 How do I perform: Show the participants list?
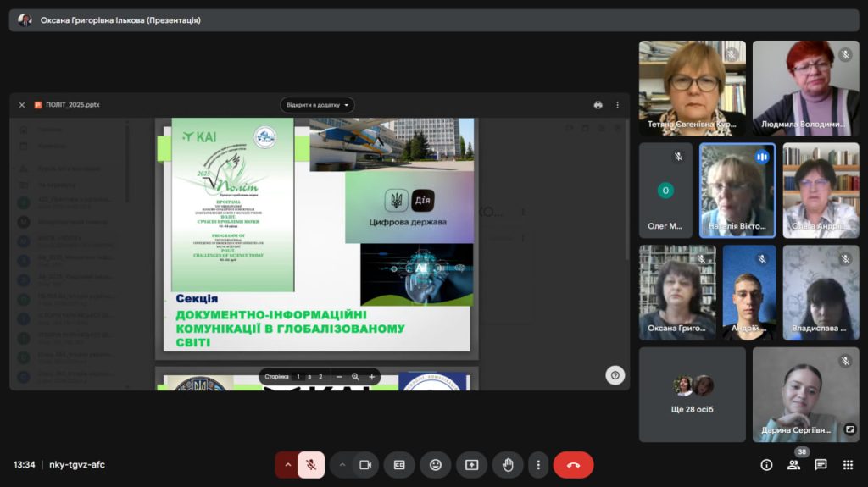(x=793, y=464)
